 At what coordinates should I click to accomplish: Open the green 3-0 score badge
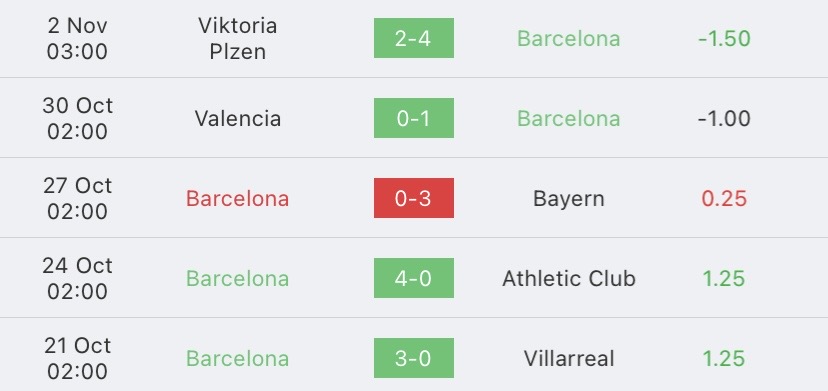(413, 358)
